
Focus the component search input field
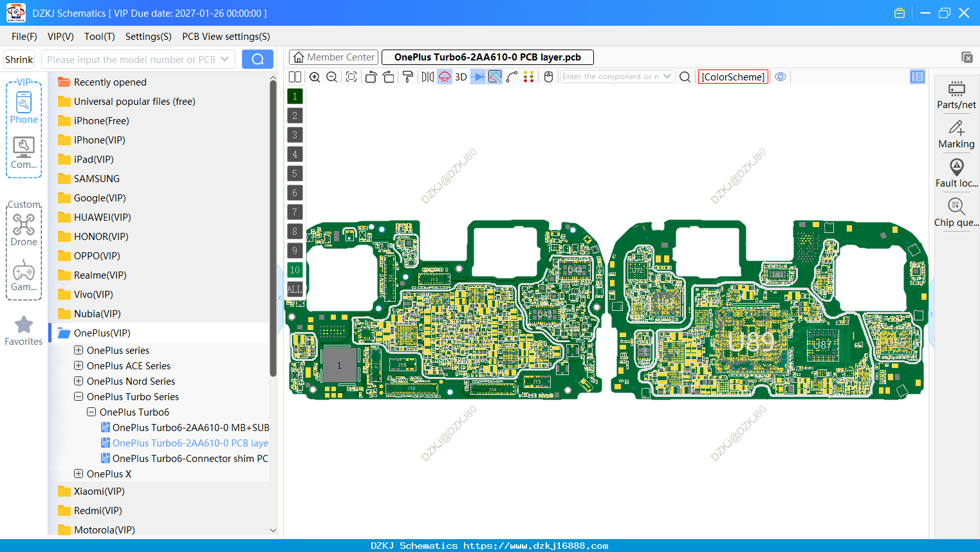611,77
